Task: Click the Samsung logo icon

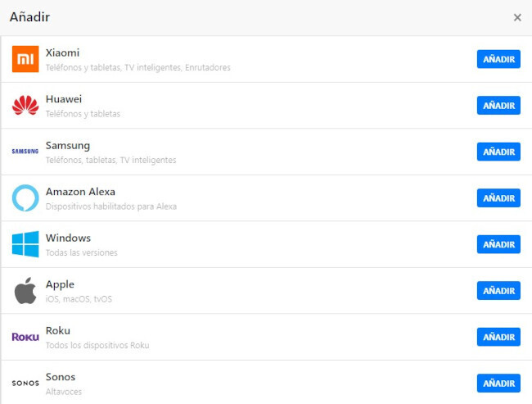Action: point(25,152)
